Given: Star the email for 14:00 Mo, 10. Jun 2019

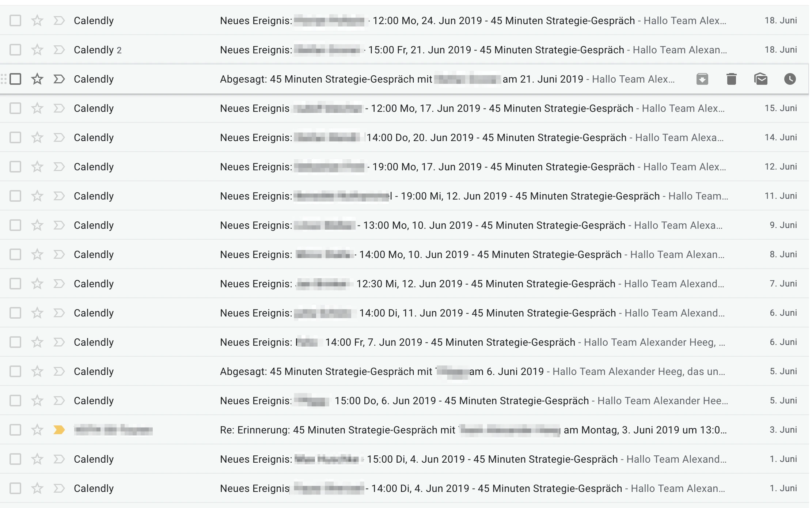Looking at the screenshot, I should click(37, 254).
